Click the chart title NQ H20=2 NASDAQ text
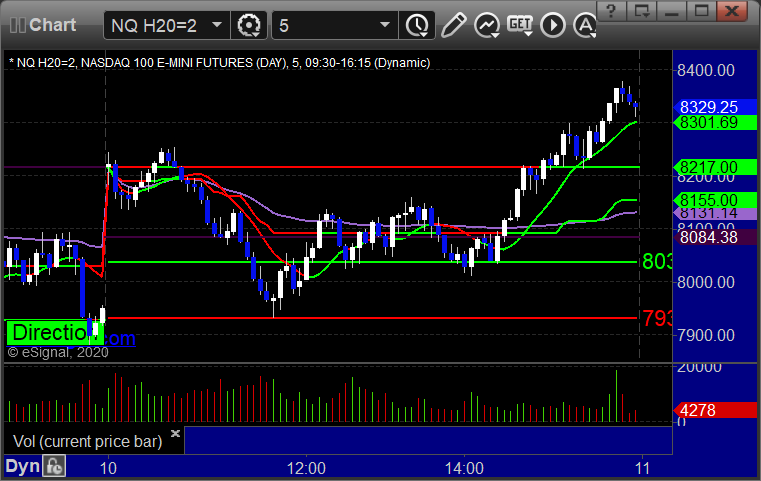761x481 pixels. (219, 63)
